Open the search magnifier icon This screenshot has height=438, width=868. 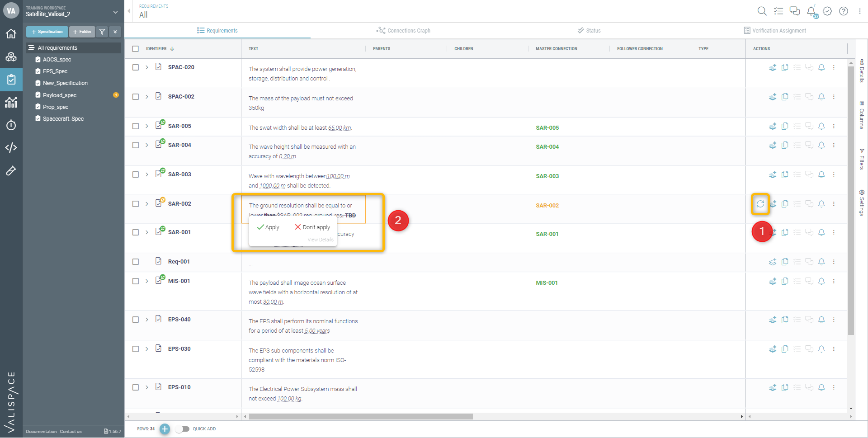pyautogui.click(x=762, y=11)
